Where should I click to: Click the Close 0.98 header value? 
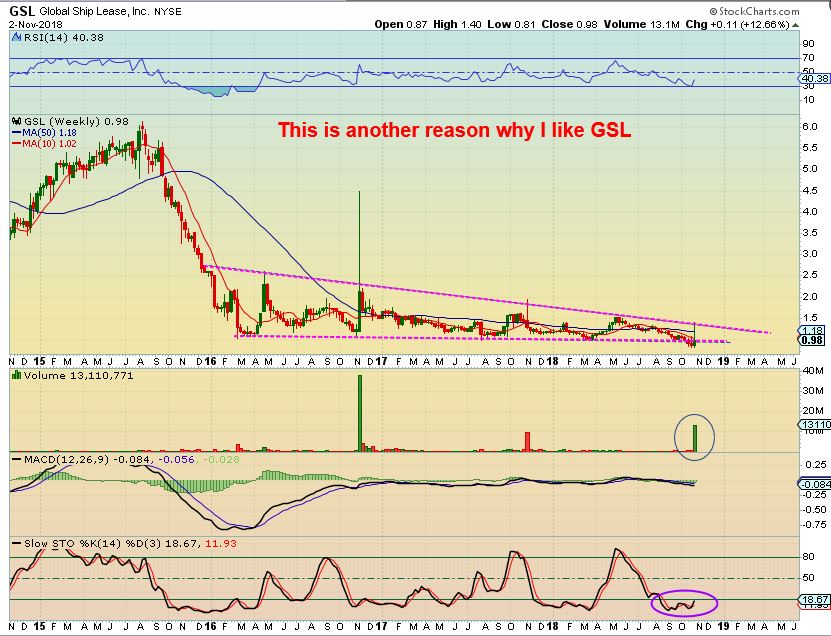pyautogui.click(x=569, y=24)
